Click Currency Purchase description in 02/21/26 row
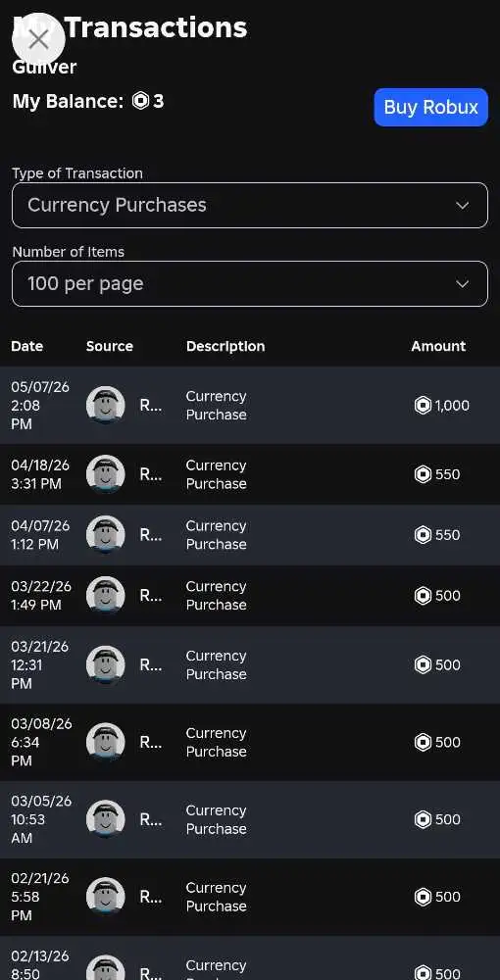Image resolution: width=500 pixels, height=980 pixels. 217,897
